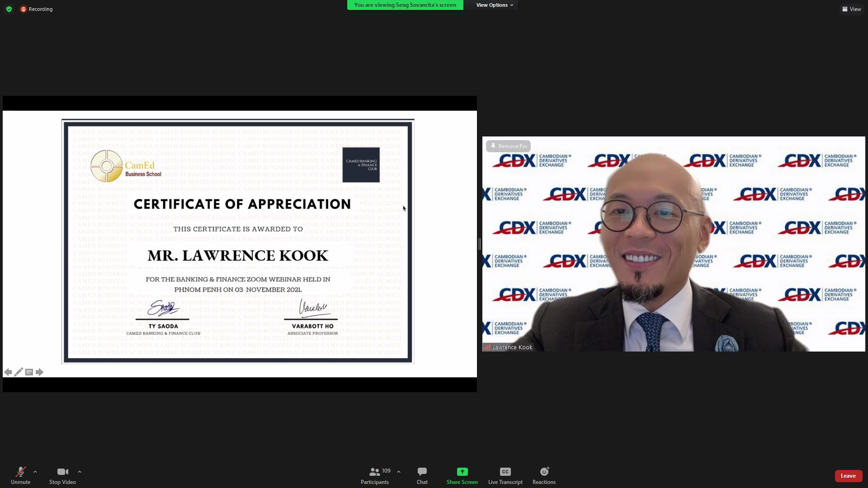Go to next slide arrow in presentation

coord(40,372)
